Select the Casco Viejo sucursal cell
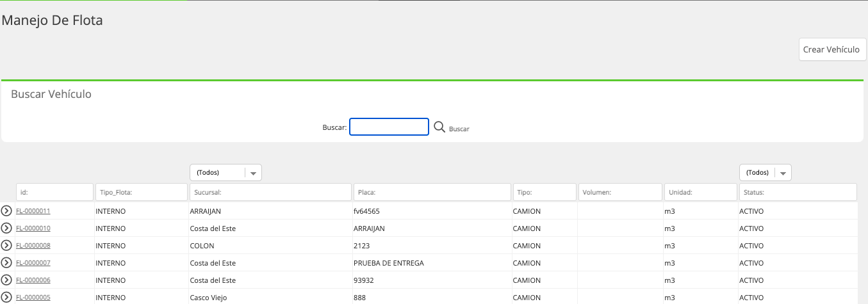Screen dimensions: 868x304 [x=208, y=297]
